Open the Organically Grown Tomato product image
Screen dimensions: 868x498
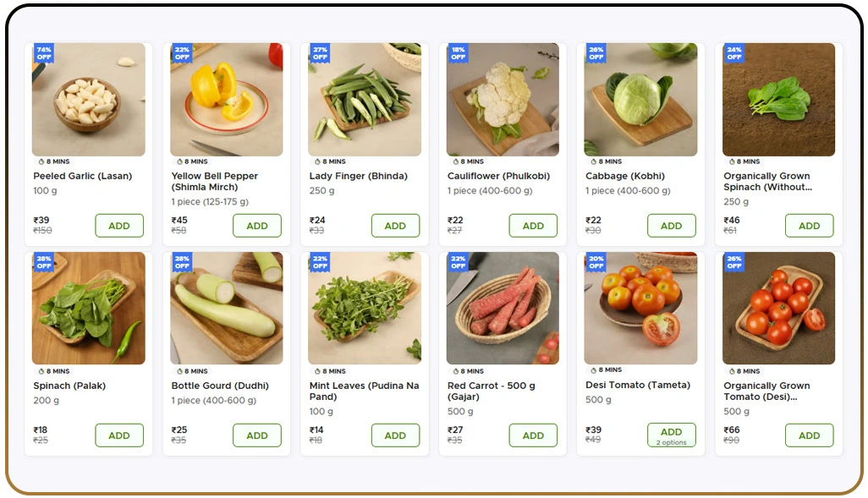[778, 309]
